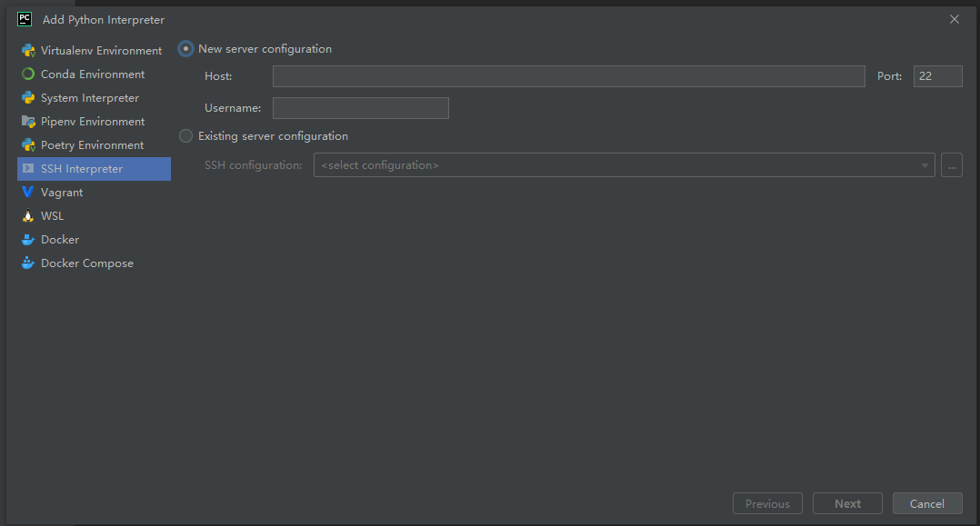Viewport: 980px width, 526px height.
Task: Click the Virtualenv Environment python icon
Action: (x=28, y=51)
